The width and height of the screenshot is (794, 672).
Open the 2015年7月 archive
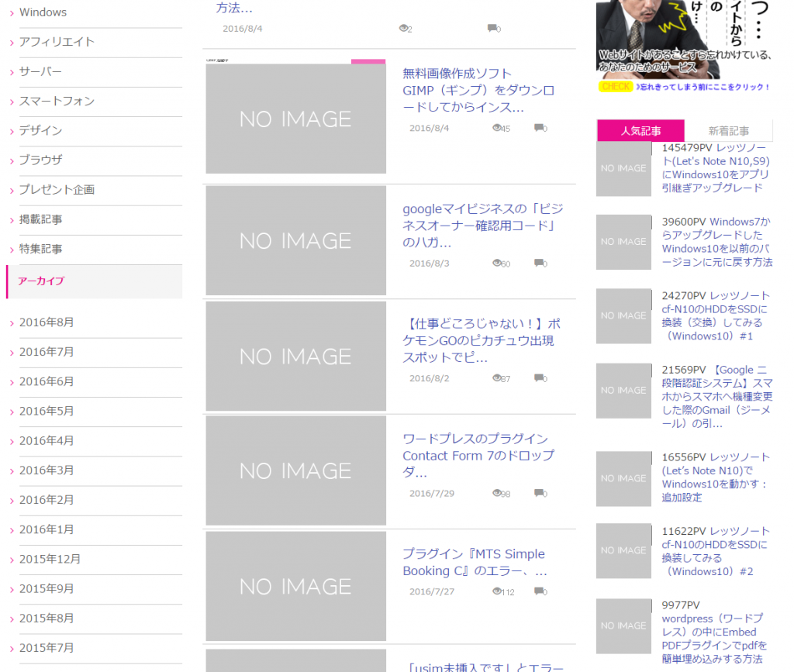pos(47,648)
